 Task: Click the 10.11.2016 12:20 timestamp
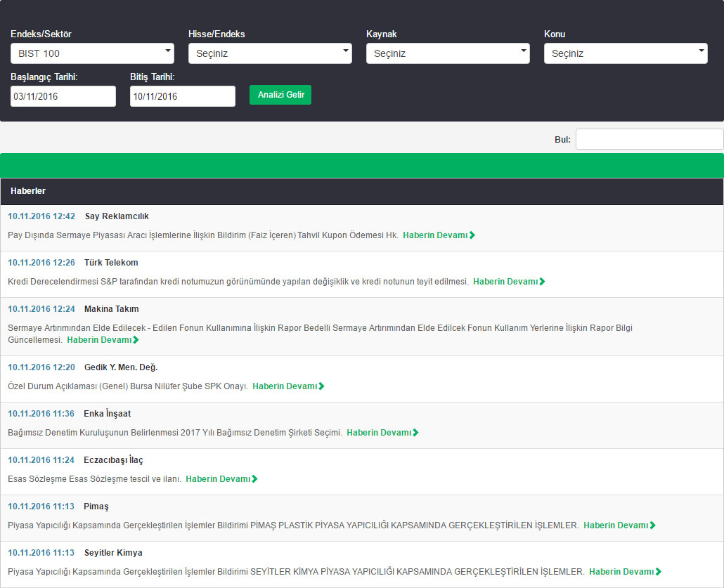(41, 367)
